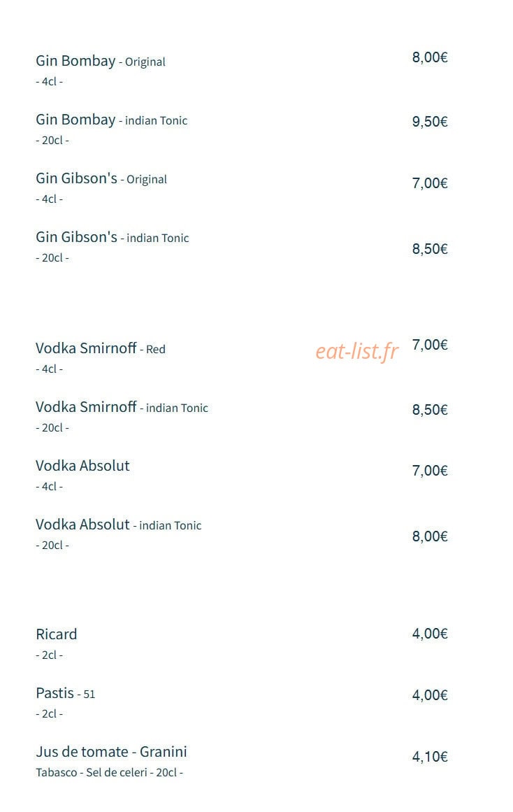Click the 4,10€ tomato juice price

click(430, 757)
